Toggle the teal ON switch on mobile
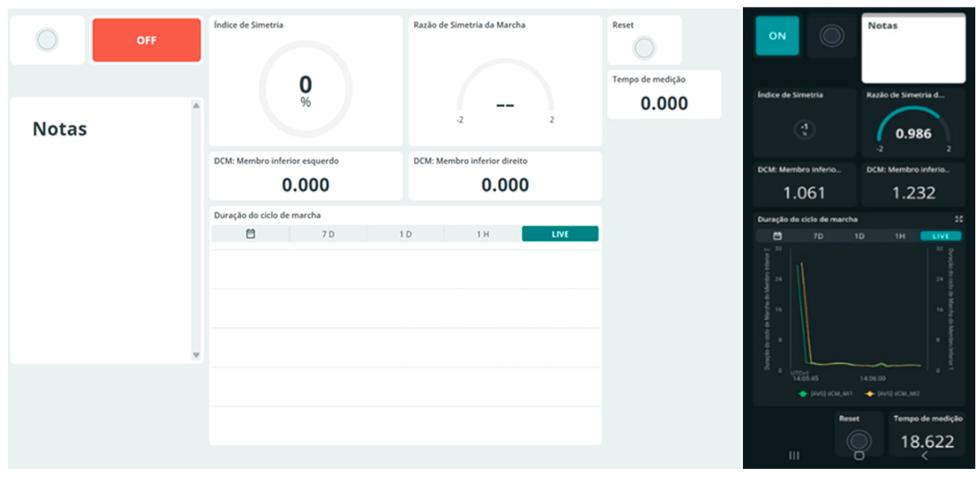Image resolution: width=980 pixels, height=478 pixels. pos(777,36)
